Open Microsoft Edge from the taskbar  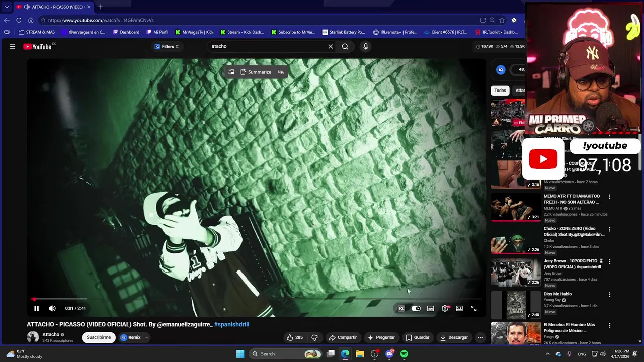345,354
